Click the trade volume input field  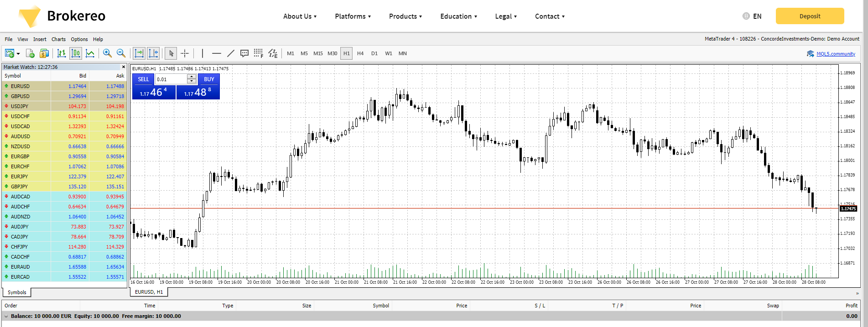coord(171,79)
